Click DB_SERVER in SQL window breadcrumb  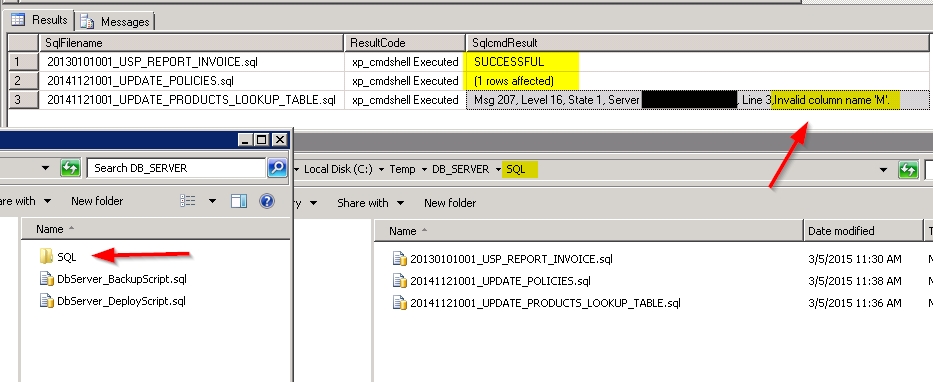pyautogui.click(x=460, y=170)
